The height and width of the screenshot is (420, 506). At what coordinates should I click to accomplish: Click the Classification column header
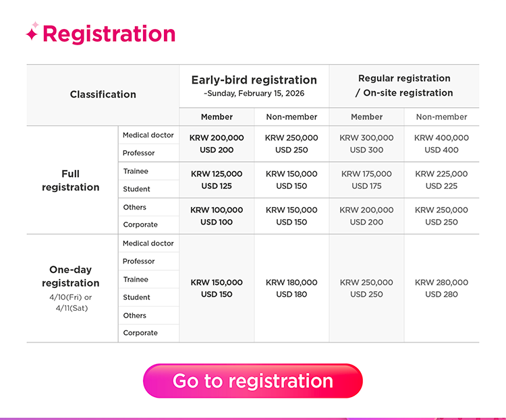tap(103, 94)
